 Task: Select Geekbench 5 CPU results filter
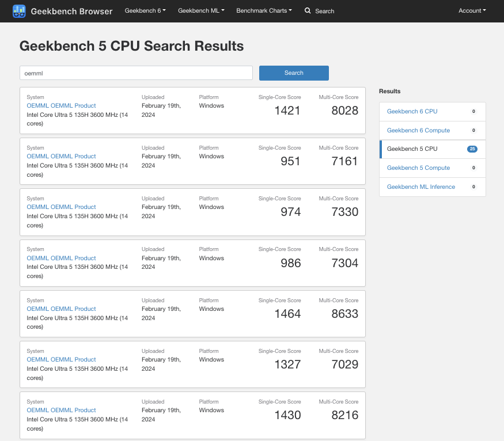click(x=433, y=149)
